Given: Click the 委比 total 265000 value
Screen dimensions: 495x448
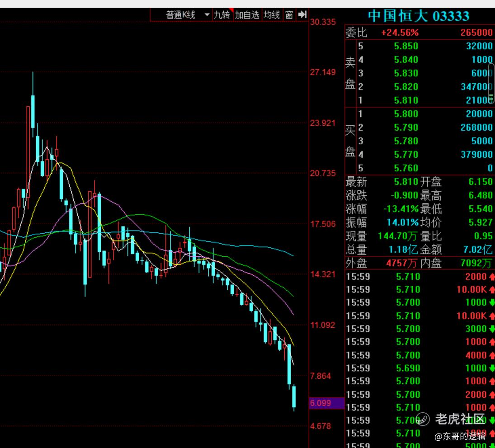Looking at the screenshot, I should [x=476, y=33].
